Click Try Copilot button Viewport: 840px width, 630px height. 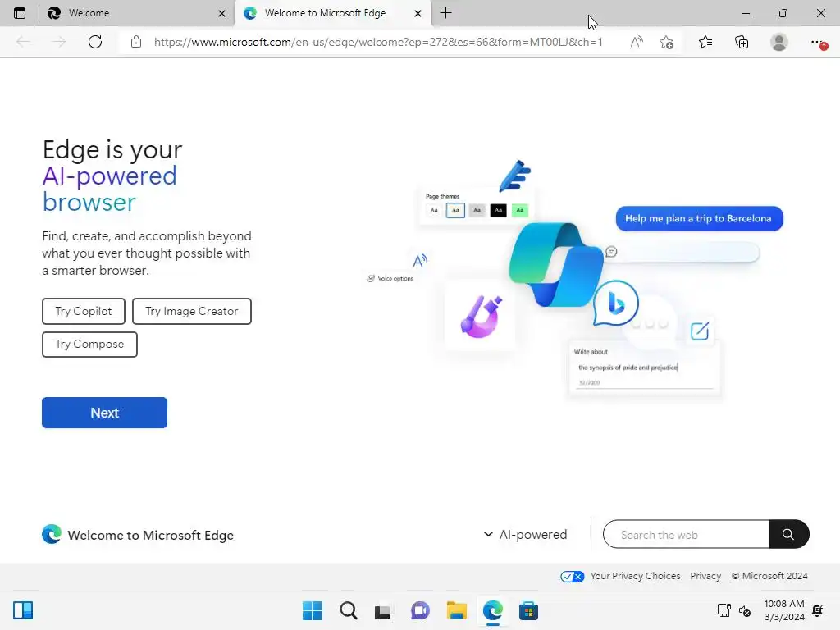pyautogui.click(x=84, y=311)
